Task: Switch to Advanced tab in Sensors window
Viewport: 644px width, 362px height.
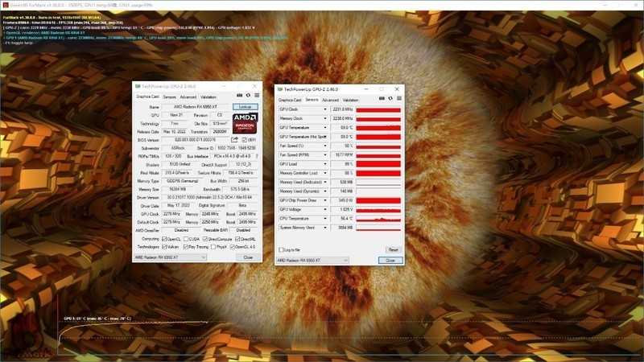Action: 330,100
